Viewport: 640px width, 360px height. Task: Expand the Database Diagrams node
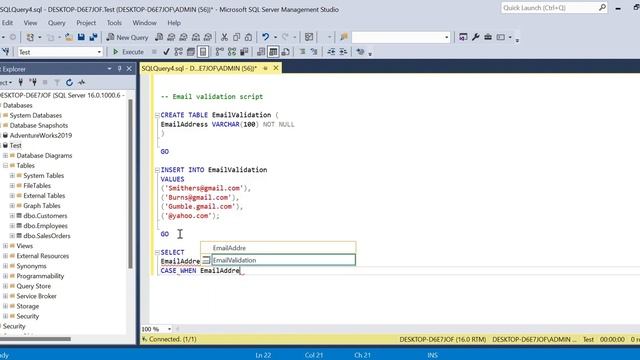point(5,156)
